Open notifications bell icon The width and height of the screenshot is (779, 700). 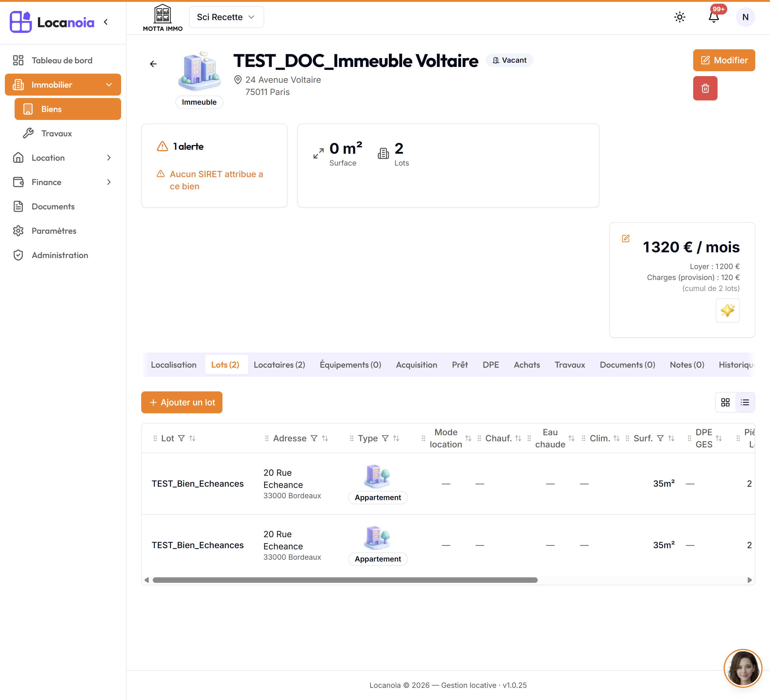pos(714,17)
